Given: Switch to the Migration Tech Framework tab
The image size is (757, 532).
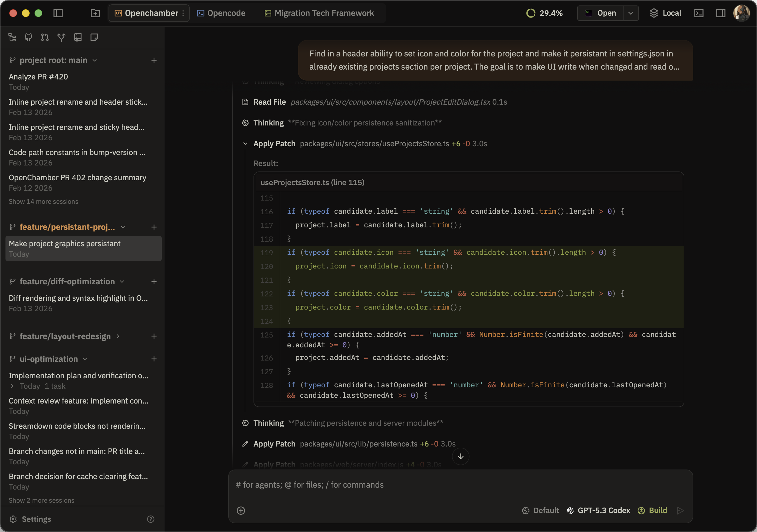Looking at the screenshot, I should point(319,13).
